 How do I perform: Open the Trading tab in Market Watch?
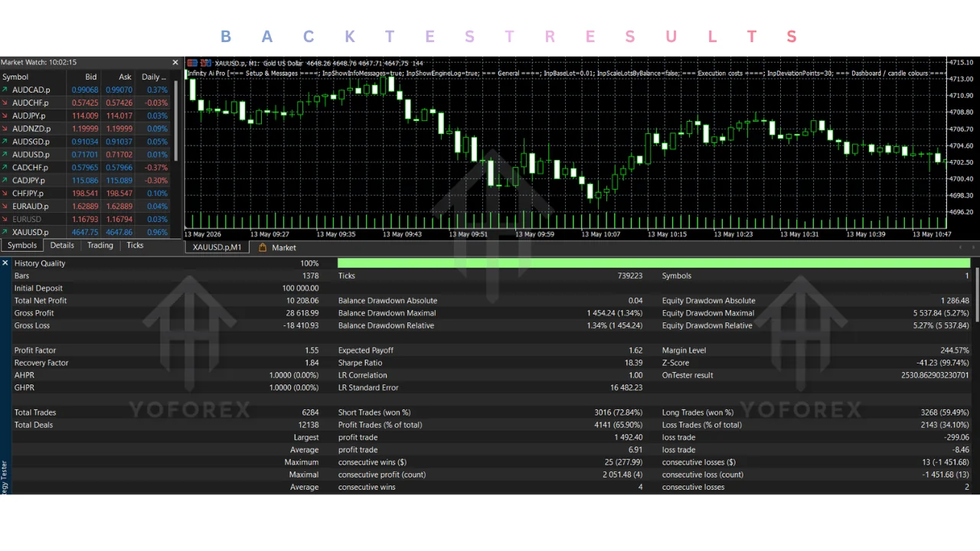point(100,246)
